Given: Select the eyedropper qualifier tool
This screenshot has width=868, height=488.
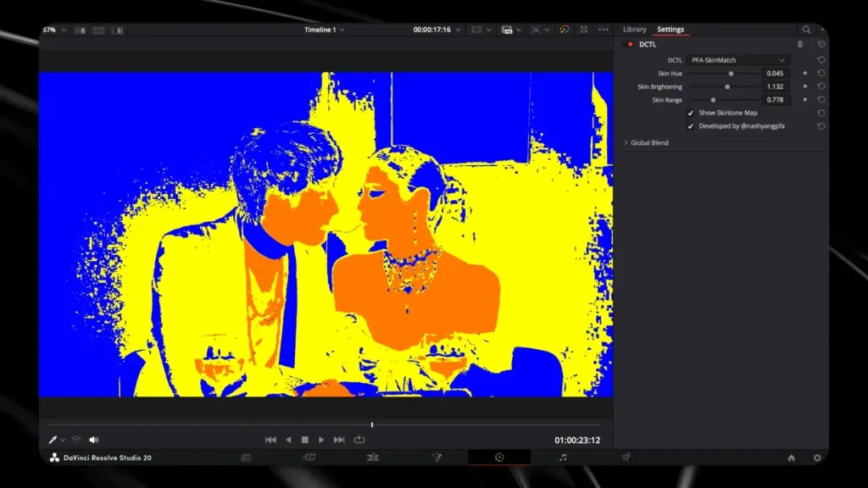Looking at the screenshot, I should coord(53,440).
